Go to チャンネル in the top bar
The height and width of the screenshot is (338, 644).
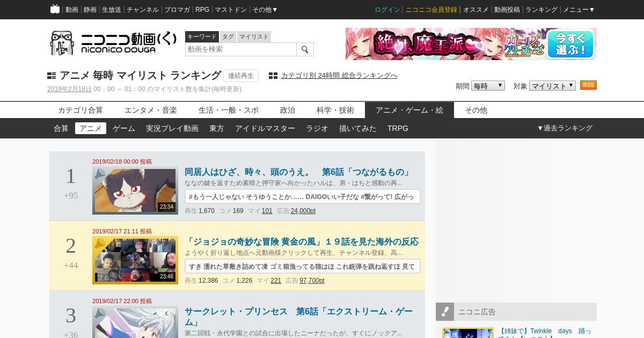coord(143,10)
